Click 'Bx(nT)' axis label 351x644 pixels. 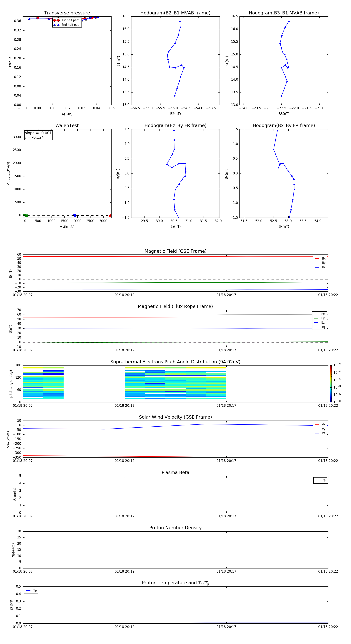(x=284, y=227)
